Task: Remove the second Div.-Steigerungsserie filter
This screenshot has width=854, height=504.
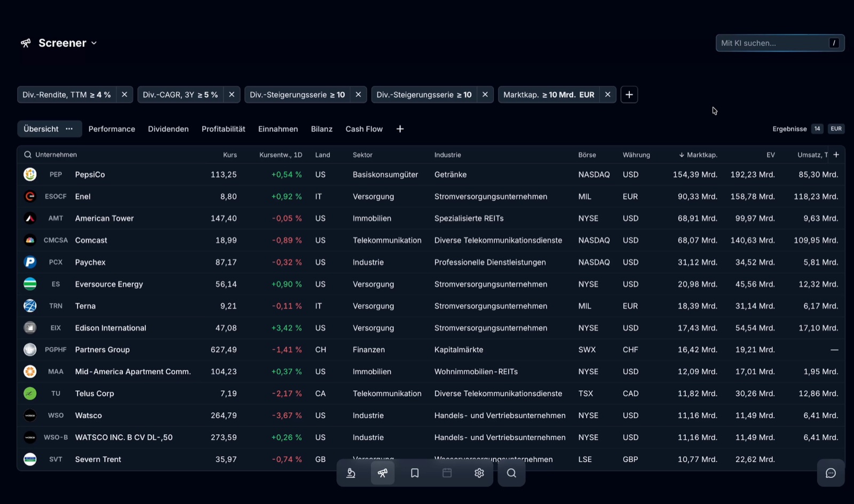Action: (x=485, y=94)
